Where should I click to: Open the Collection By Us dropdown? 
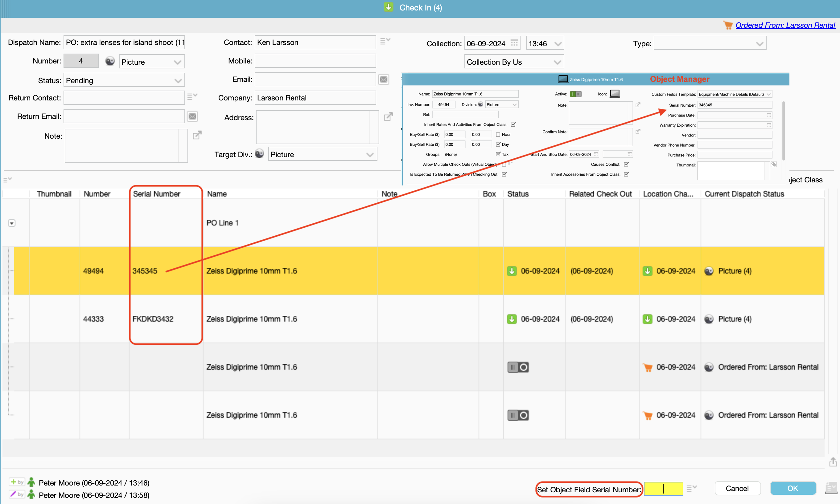[x=557, y=62]
